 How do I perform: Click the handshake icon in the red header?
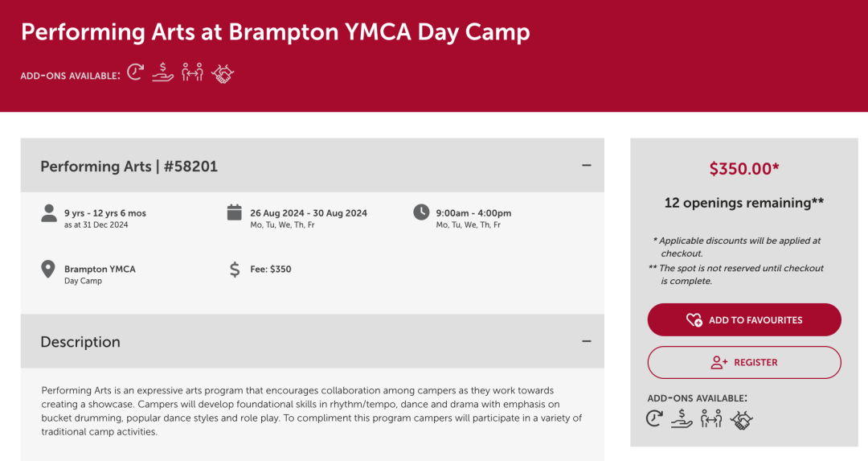222,74
